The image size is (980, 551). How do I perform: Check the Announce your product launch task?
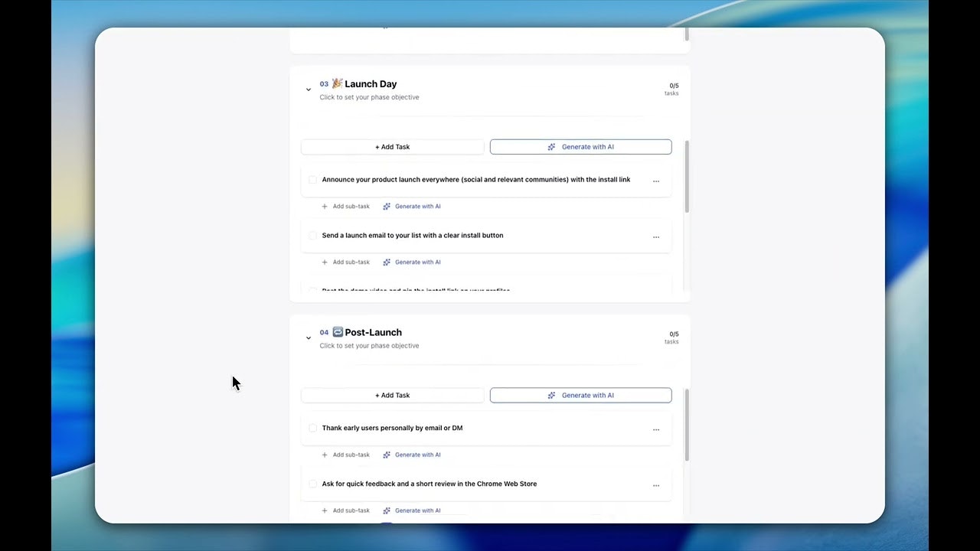[312, 180]
